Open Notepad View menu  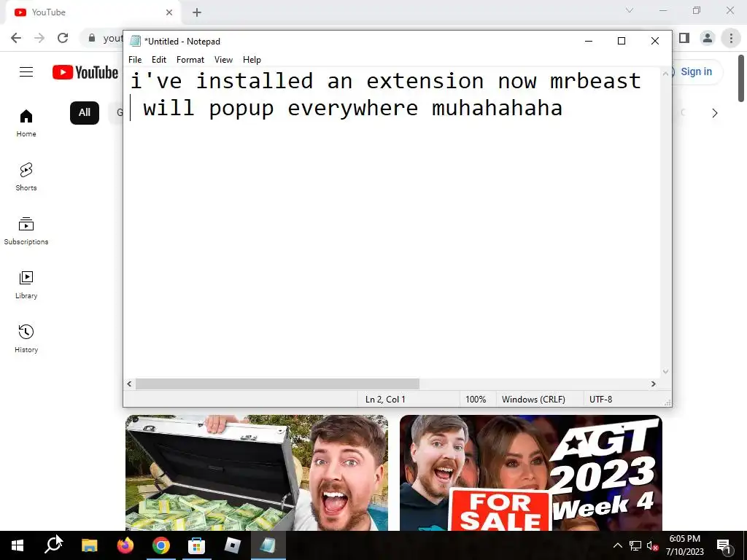pos(223,60)
